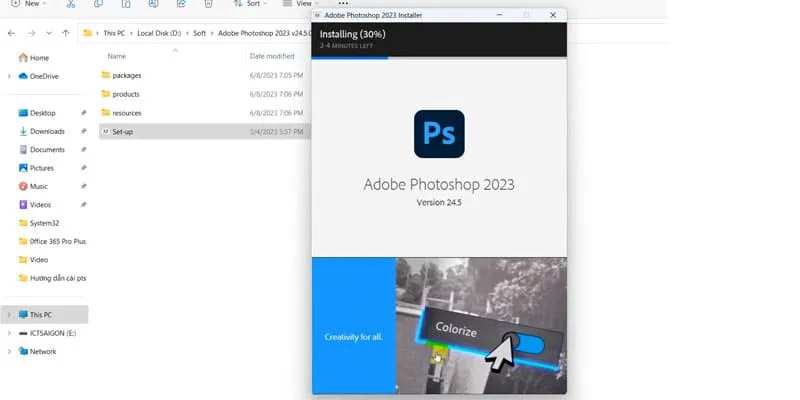Open Video folder in navigation pane

coord(39,260)
